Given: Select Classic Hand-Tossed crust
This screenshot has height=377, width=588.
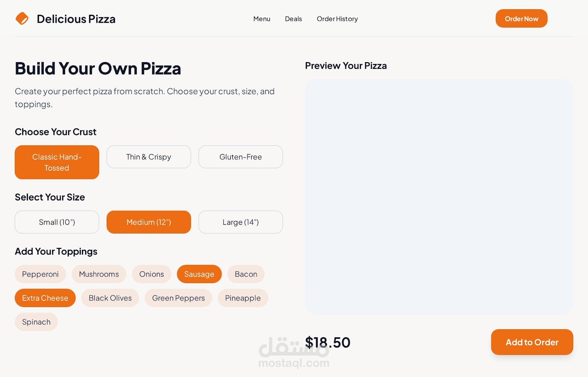Looking at the screenshot, I should [x=57, y=162].
